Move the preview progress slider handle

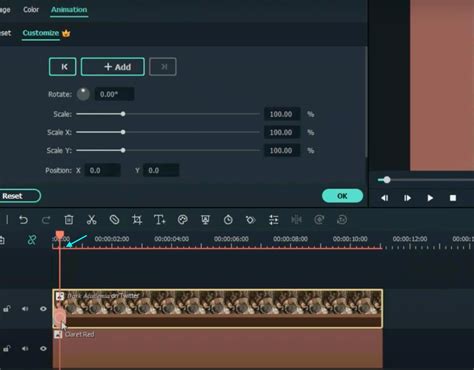pos(386,180)
